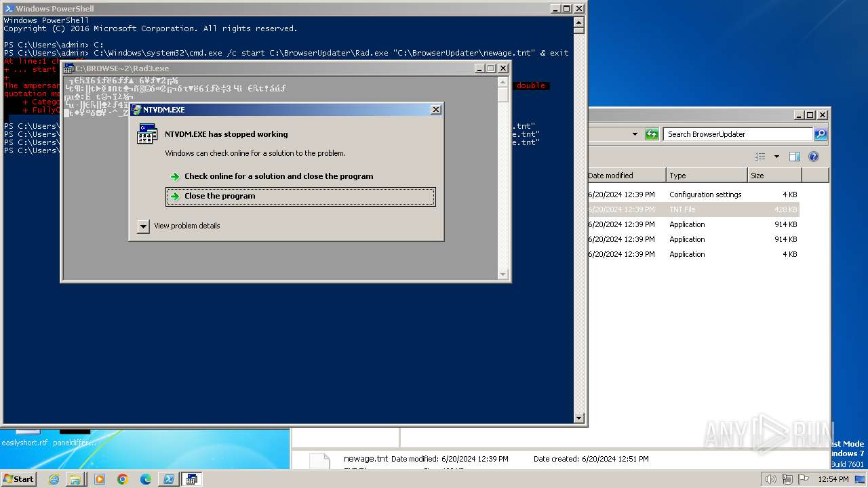Select paneldiffer desktop file
Screen dimensions: 868x488
(75, 443)
